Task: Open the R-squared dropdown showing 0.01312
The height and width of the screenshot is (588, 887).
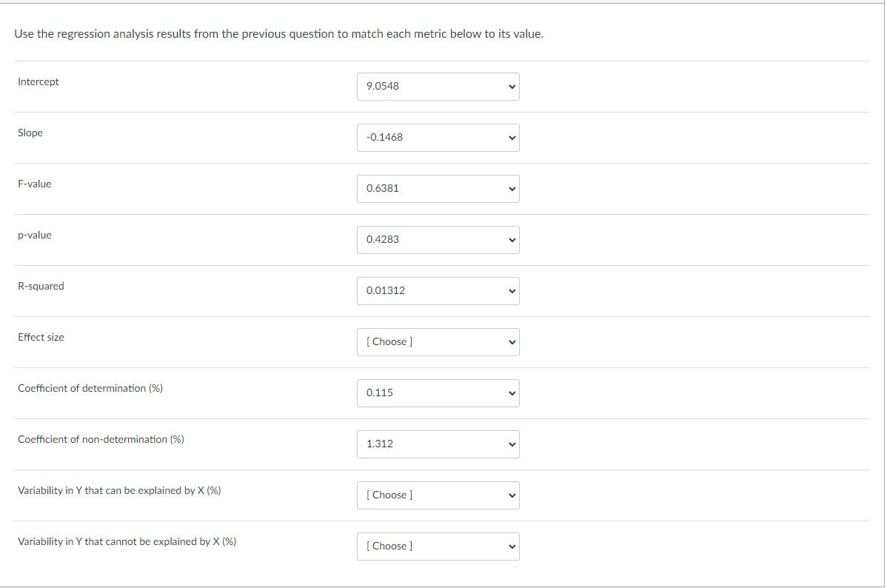Action: tap(438, 290)
